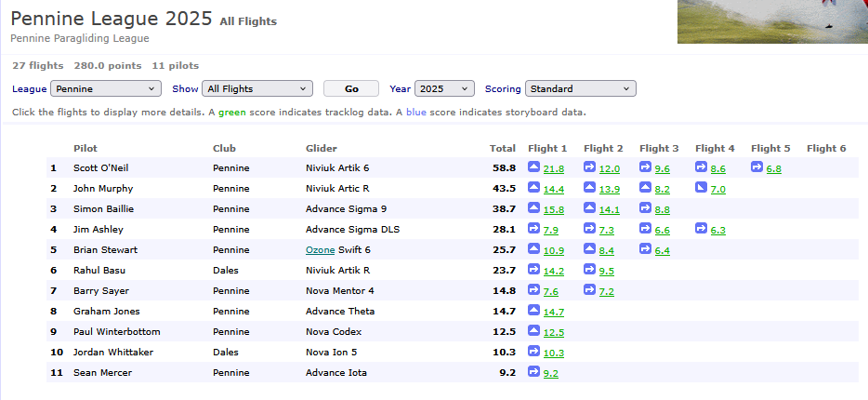This screenshot has width=868, height=400.
Task: Click triangle icon beside Scott O'Neil's 21.8 score
Action: click(534, 167)
